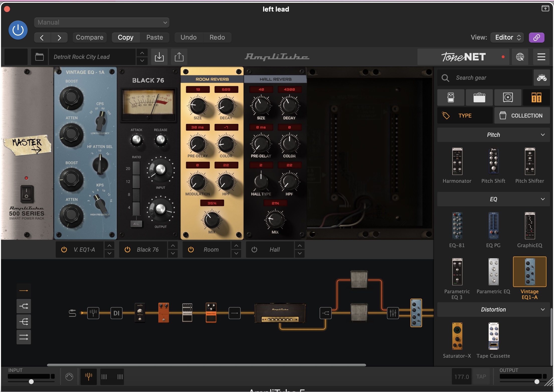
Task: Step the Black 76 slot selector up
Action: [x=173, y=246]
